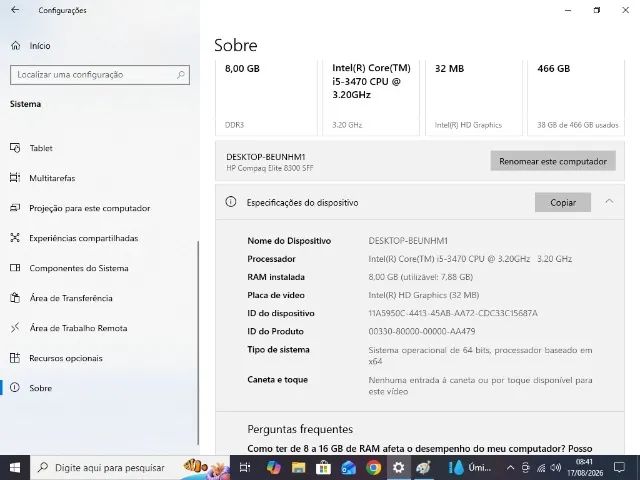Click the projection icon in the sidebar

[15, 208]
